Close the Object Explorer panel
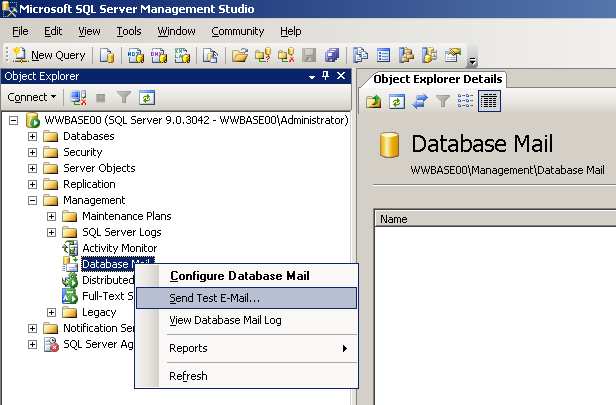This screenshot has height=405, width=616. click(x=341, y=75)
